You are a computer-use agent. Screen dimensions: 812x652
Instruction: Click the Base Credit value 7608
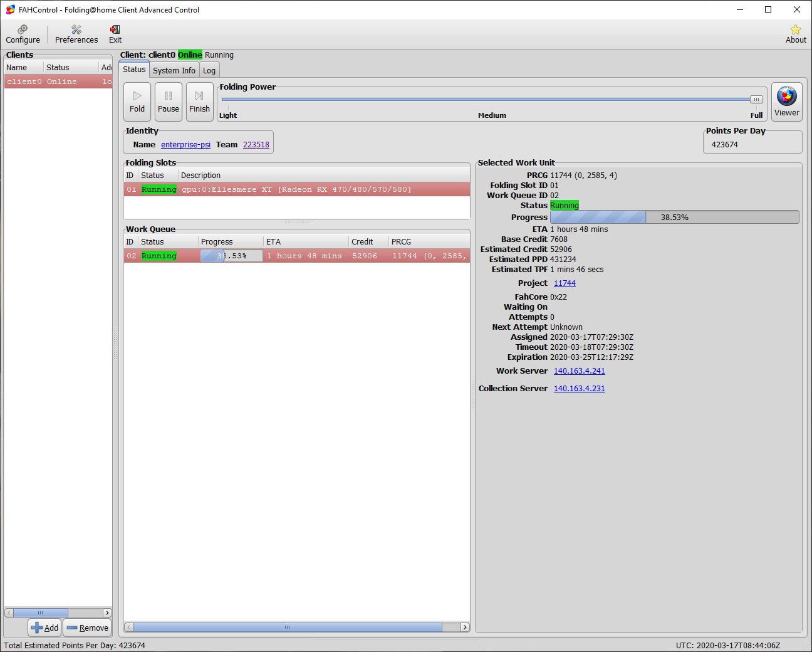point(559,239)
